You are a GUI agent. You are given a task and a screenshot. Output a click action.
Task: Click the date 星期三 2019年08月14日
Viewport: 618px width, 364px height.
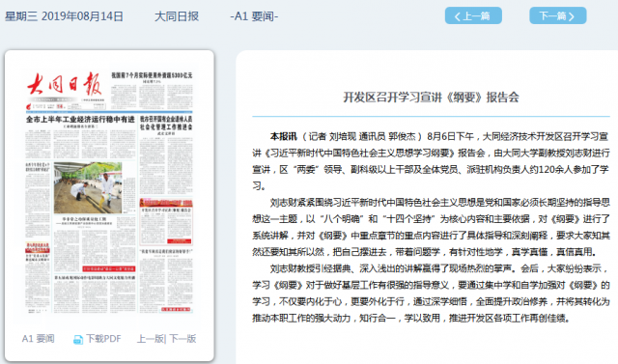(64, 16)
